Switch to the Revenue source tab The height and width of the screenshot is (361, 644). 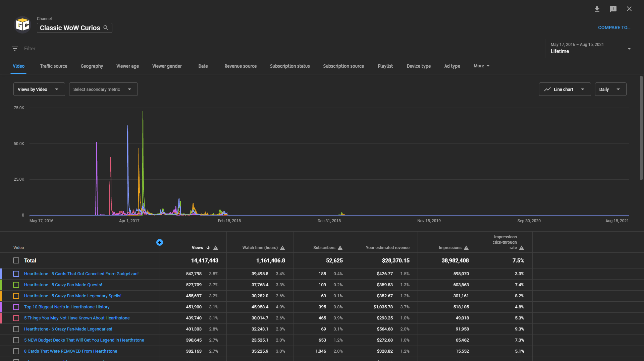[x=240, y=66]
